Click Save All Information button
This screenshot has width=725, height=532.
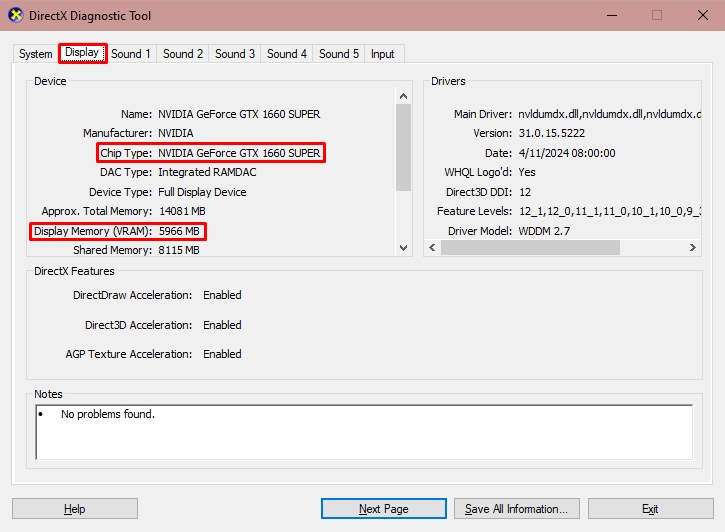pos(516,508)
